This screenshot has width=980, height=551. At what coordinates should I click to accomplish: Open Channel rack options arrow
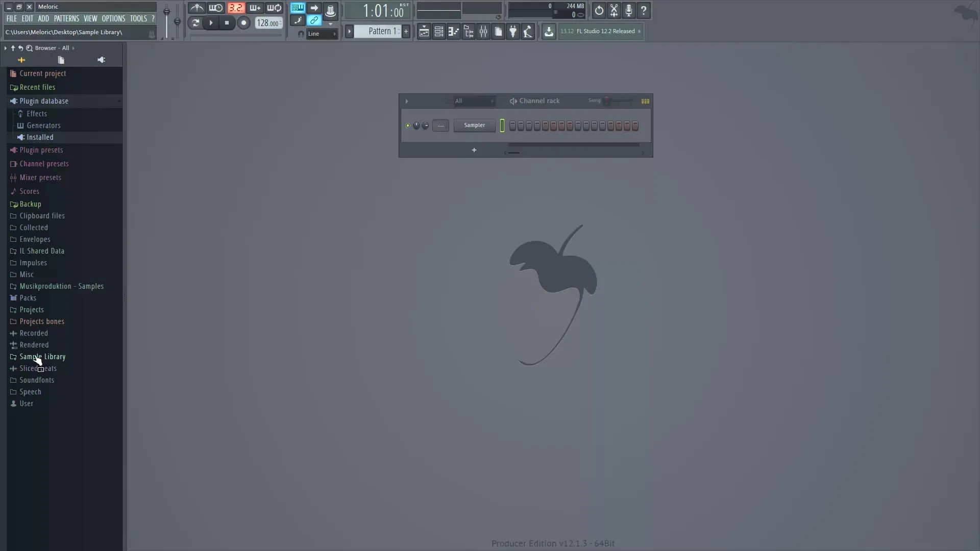point(407,101)
